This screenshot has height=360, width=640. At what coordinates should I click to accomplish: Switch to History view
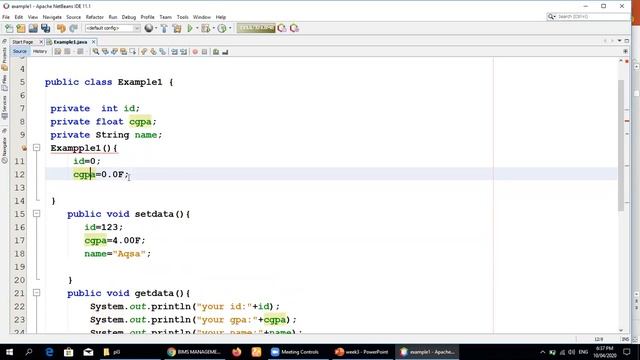pos(40,51)
